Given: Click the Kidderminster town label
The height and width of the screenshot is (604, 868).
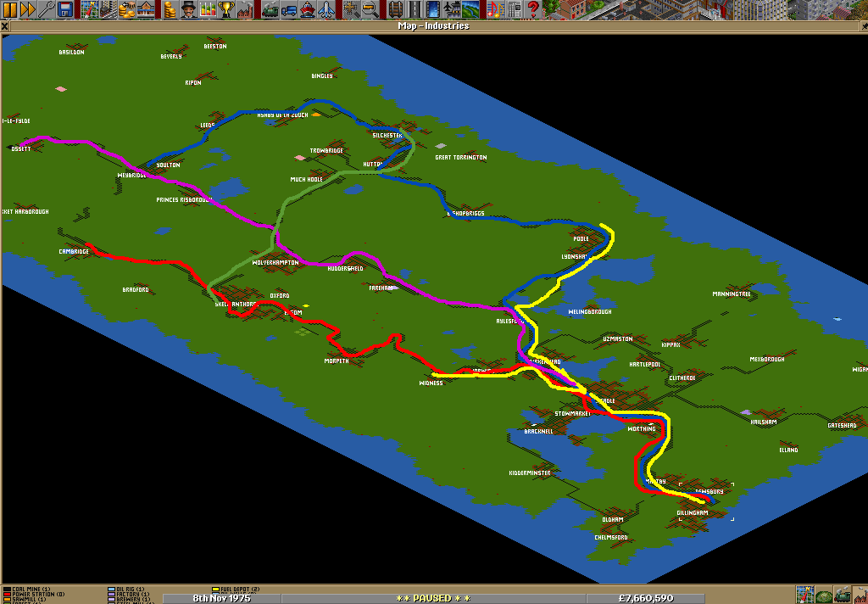Looking at the screenshot, I should pyautogui.click(x=530, y=473).
